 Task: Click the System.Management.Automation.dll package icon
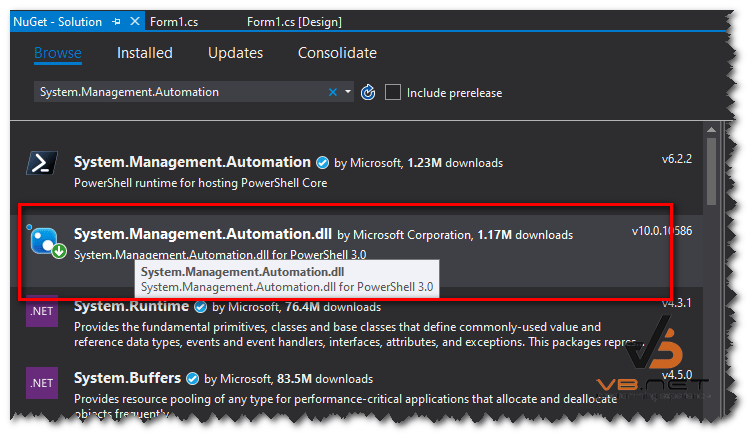(x=47, y=241)
